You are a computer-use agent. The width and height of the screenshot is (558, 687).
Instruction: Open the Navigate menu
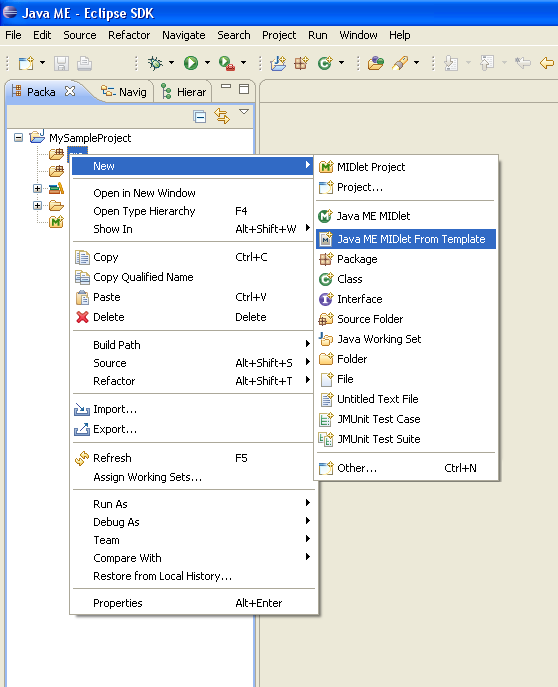click(184, 35)
